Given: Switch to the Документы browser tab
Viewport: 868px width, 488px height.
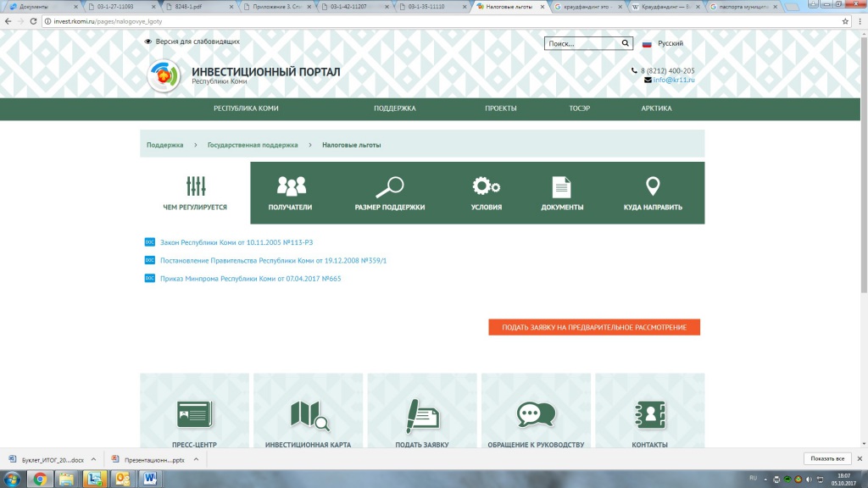Looking at the screenshot, I should (43, 7).
